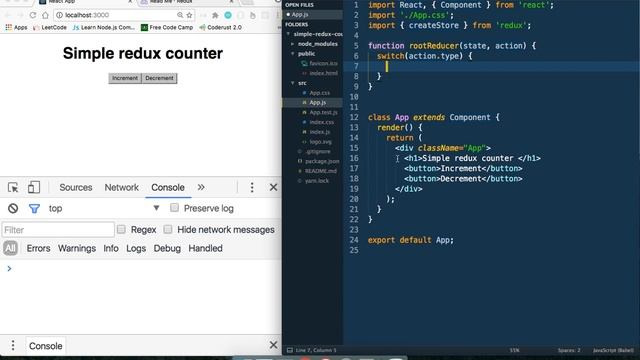Show more DevTools tabs chevron
Image resolution: width=640 pixels, height=360 pixels.
pyautogui.click(x=201, y=187)
